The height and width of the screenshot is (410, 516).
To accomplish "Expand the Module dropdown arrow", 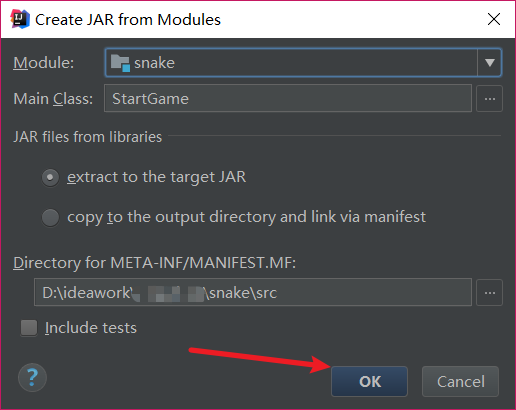I will pyautogui.click(x=489, y=63).
